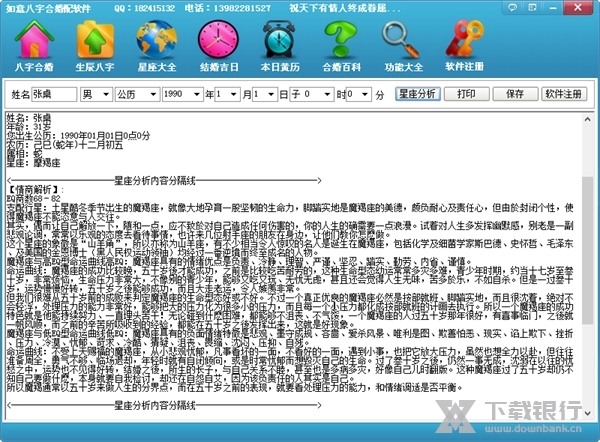Close the application window
The width and height of the screenshot is (600, 442).
pos(578,7)
